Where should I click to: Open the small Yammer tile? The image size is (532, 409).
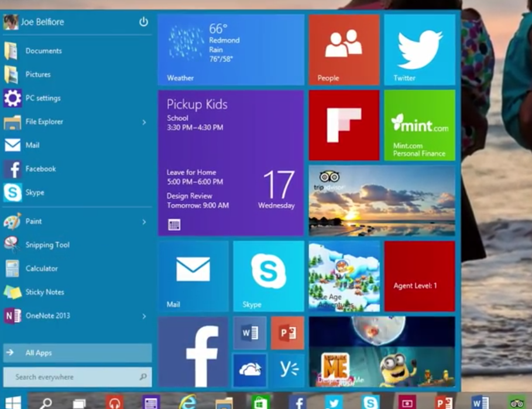pyautogui.click(x=287, y=370)
